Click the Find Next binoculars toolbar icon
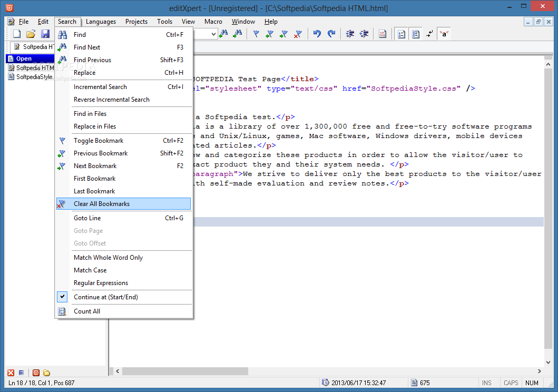Image resolution: width=558 pixels, height=392 pixels. point(237,34)
